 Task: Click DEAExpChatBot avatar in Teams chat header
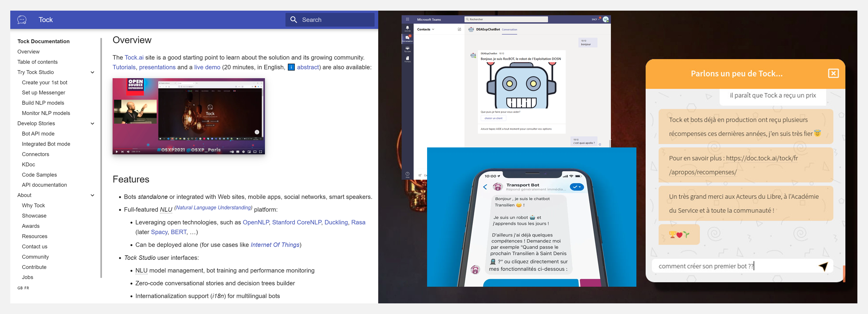pyautogui.click(x=471, y=29)
